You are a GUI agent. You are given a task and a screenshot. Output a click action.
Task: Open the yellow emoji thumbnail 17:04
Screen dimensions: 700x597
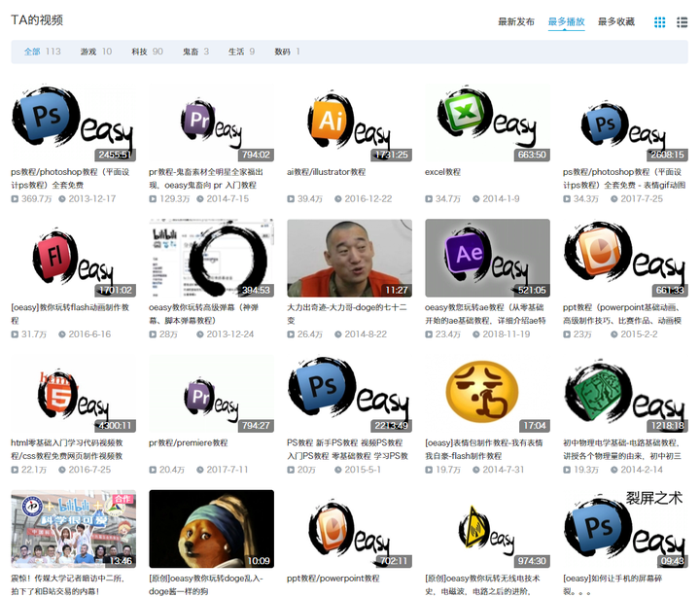[487, 394]
